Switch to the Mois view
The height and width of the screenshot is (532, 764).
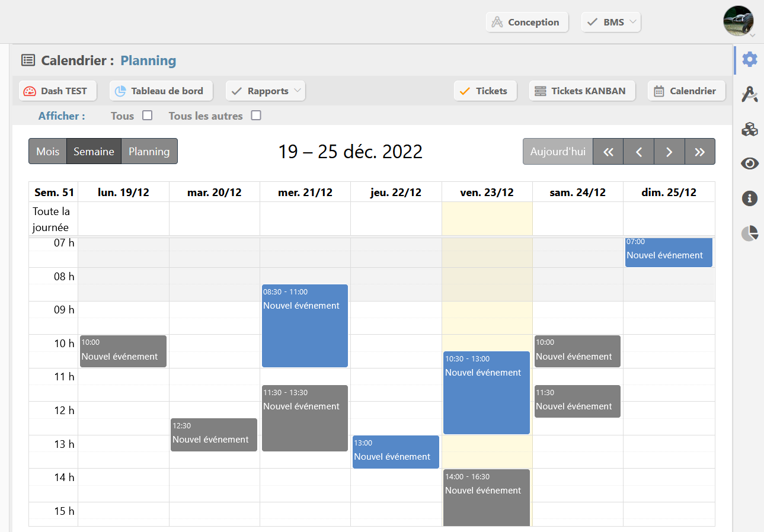point(47,152)
